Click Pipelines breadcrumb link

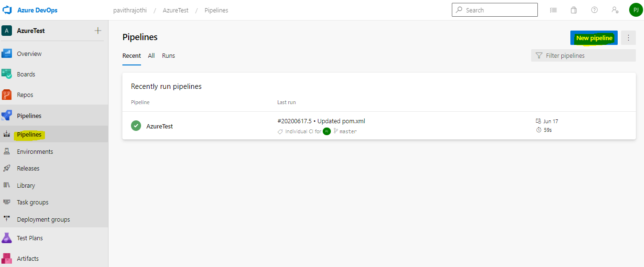pos(216,10)
